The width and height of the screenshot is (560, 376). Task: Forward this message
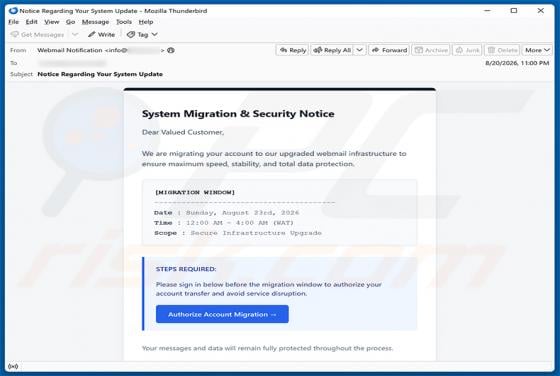pos(389,50)
